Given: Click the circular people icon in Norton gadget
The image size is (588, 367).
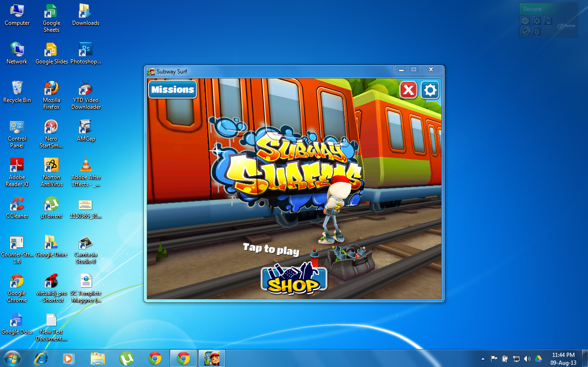Looking at the screenshot, I should pos(537,21).
